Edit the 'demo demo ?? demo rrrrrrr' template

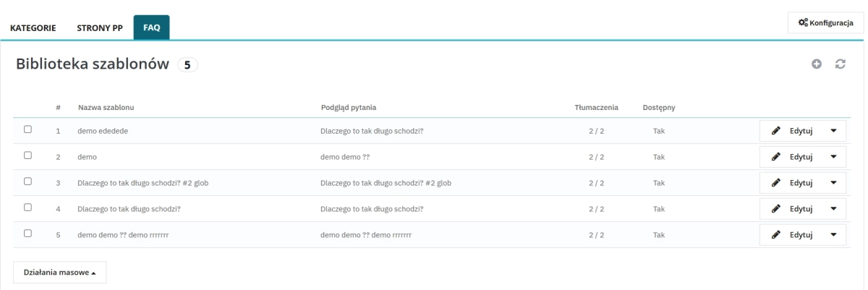coord(791,235)
